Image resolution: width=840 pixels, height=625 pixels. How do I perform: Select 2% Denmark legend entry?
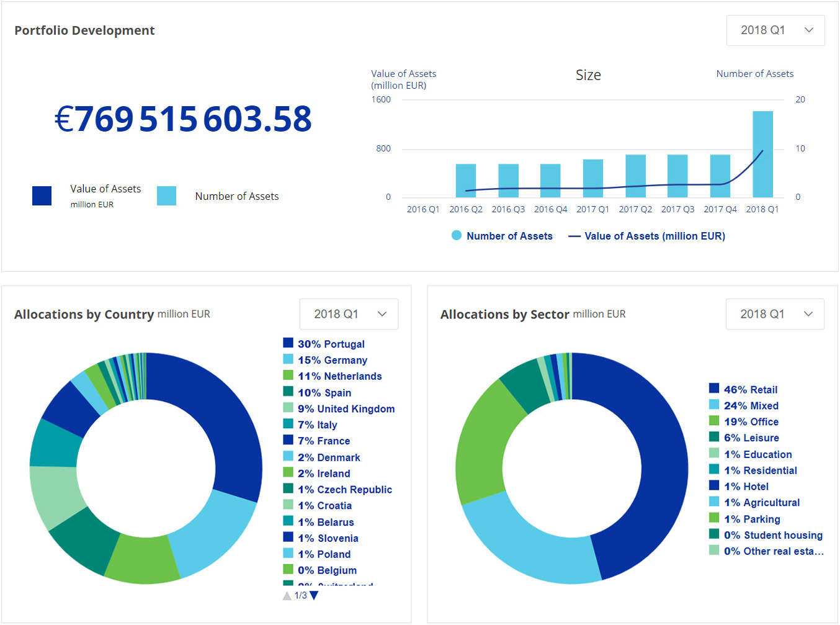(x=321, y=457)
